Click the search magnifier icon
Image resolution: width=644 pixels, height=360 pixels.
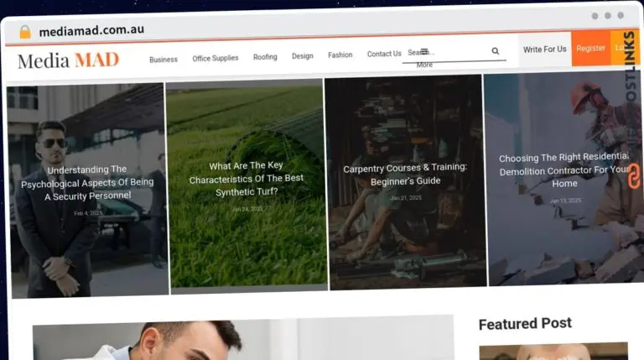[x=496, y=51]
